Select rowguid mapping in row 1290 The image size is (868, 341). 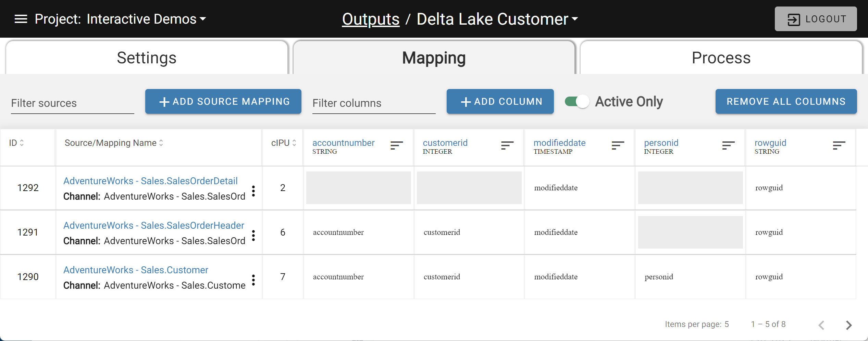pyautogui.click(x=769, y=277)
